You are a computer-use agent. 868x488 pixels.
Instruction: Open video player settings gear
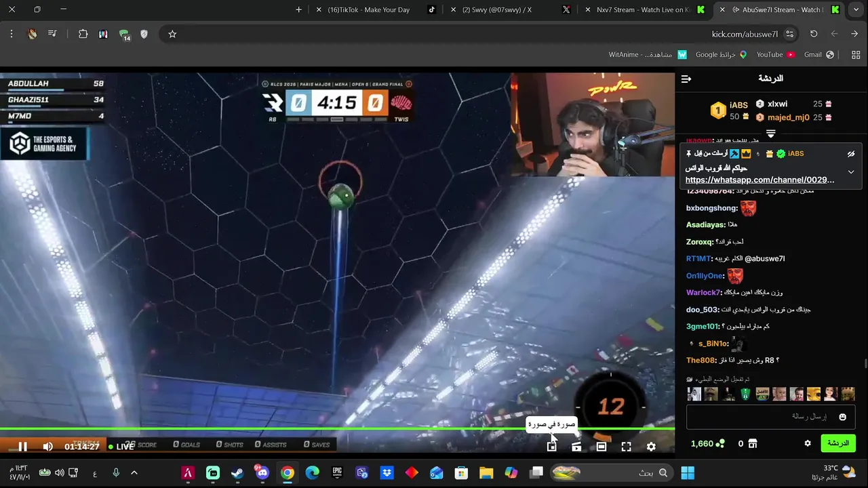(651, 446)
